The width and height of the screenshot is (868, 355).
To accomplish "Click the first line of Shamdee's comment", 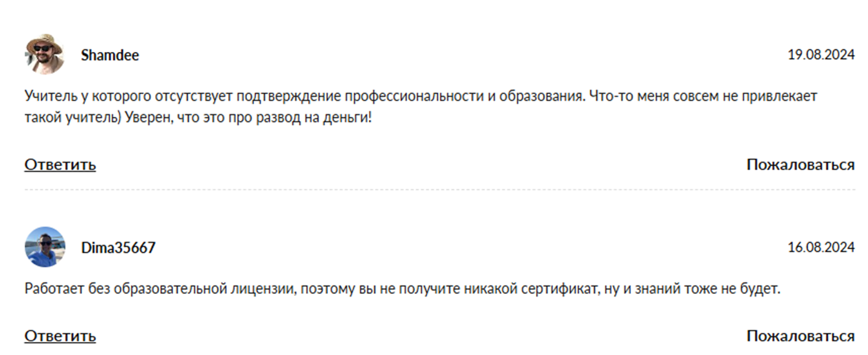I will tap(420, 97).
